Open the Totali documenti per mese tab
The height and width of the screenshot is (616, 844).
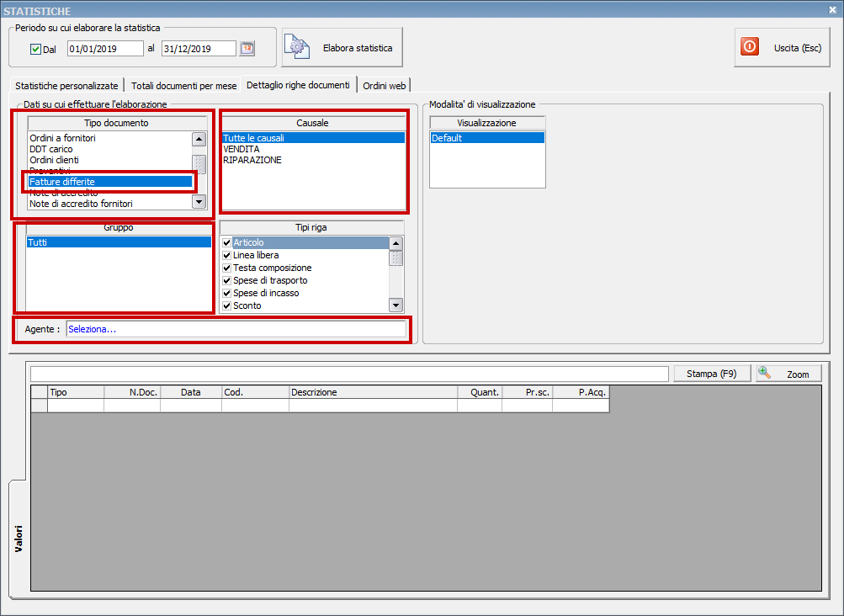click(183, 86)
